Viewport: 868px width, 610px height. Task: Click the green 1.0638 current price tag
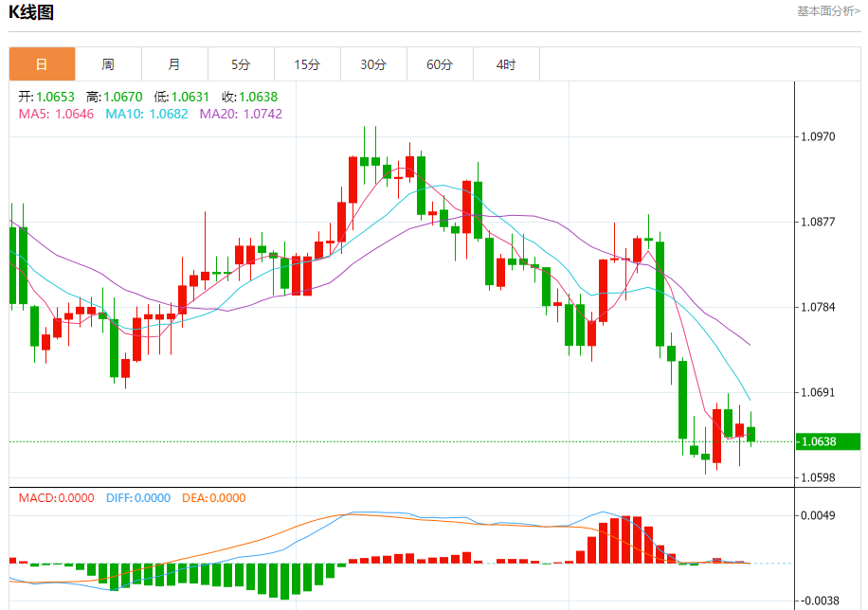click(827, 441)
